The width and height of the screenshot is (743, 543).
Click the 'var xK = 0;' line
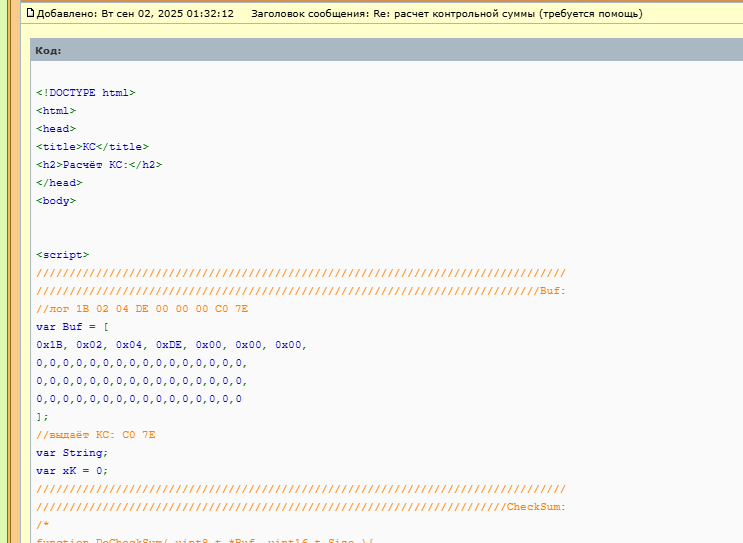71,471
